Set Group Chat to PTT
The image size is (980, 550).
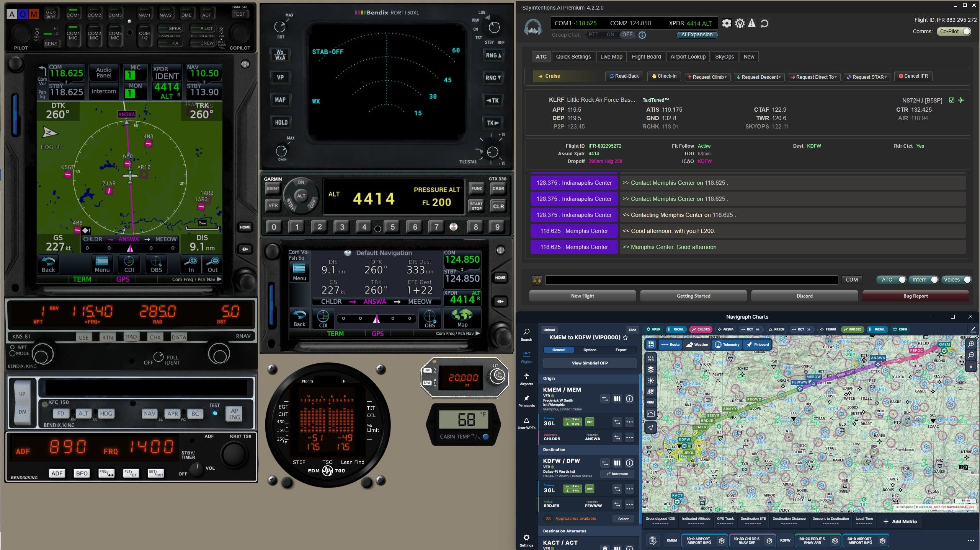click(593, 34)
